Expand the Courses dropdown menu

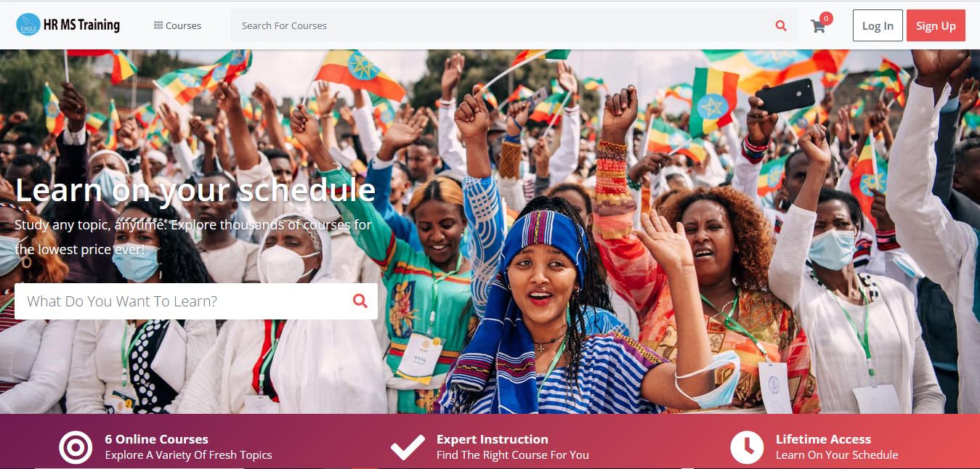click(x=177, y=25)
